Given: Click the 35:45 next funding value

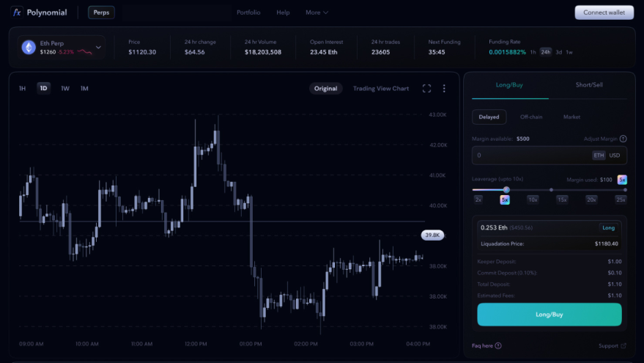Looking at the screenshot, I should click(437, 52).
